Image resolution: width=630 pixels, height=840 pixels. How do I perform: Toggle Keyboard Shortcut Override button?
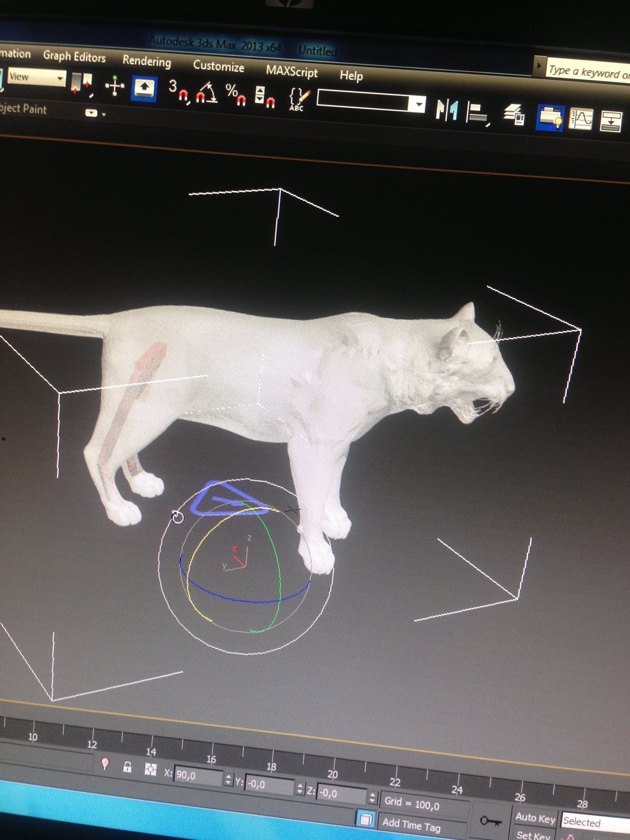(x=144, y=89)
